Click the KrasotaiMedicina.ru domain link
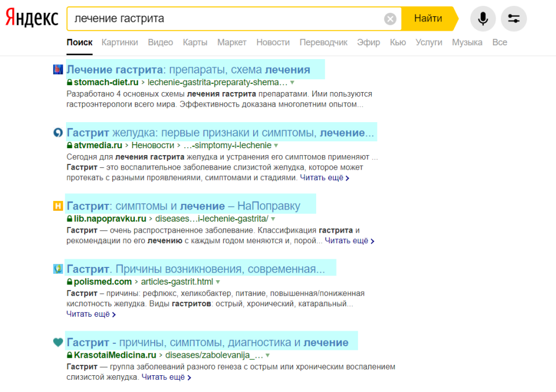The width and height of the screenshot is (556, 392). [x=115, y=355]
